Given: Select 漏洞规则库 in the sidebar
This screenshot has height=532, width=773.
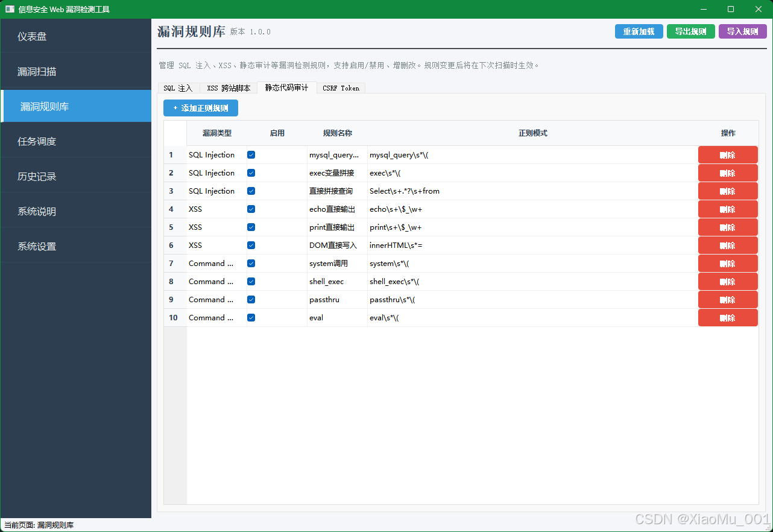Looking at the screenshot, I should (75, 107).
